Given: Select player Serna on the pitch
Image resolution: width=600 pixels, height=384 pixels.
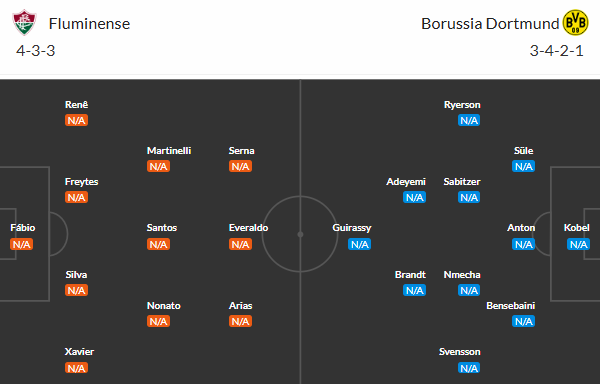Looking at the screenshot, I should tap(241, 151).
